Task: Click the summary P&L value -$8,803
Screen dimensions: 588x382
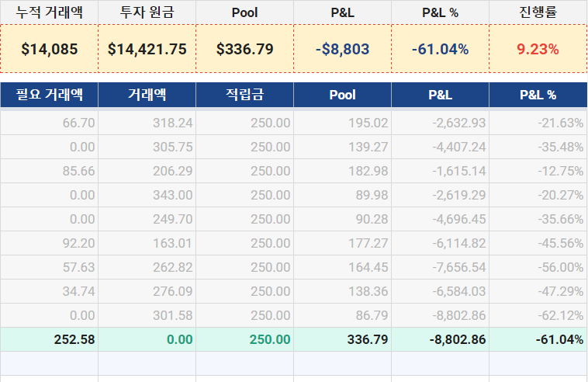Action: (x=342, y=49)
